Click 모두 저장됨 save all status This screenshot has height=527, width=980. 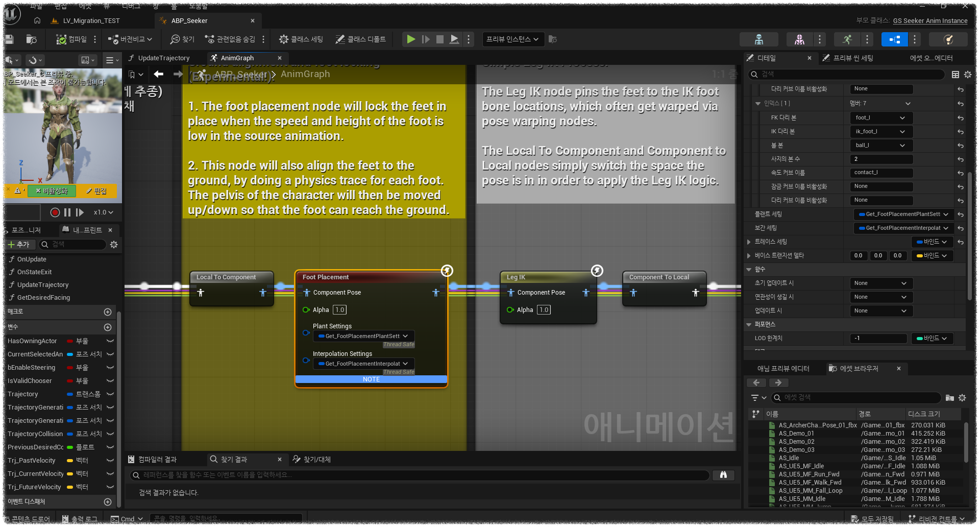tap(872, 519)
